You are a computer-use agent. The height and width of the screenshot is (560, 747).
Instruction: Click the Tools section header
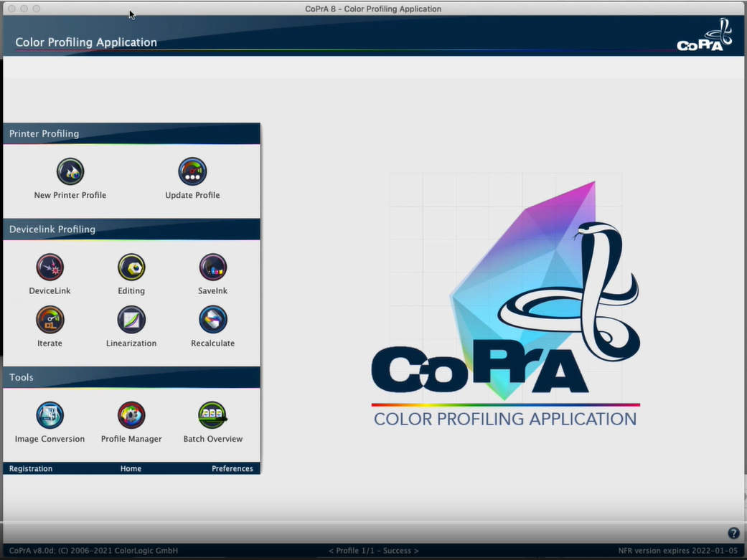[x=131, y=378]
